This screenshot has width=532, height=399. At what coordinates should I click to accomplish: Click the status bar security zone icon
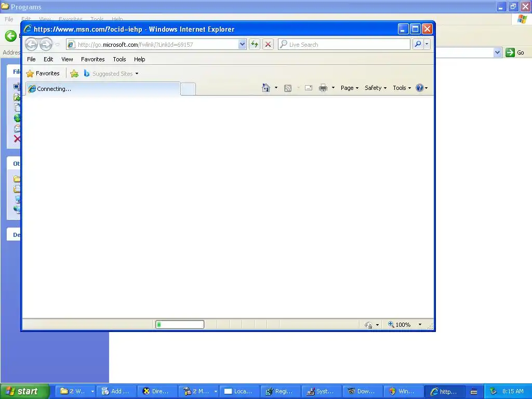368,325
